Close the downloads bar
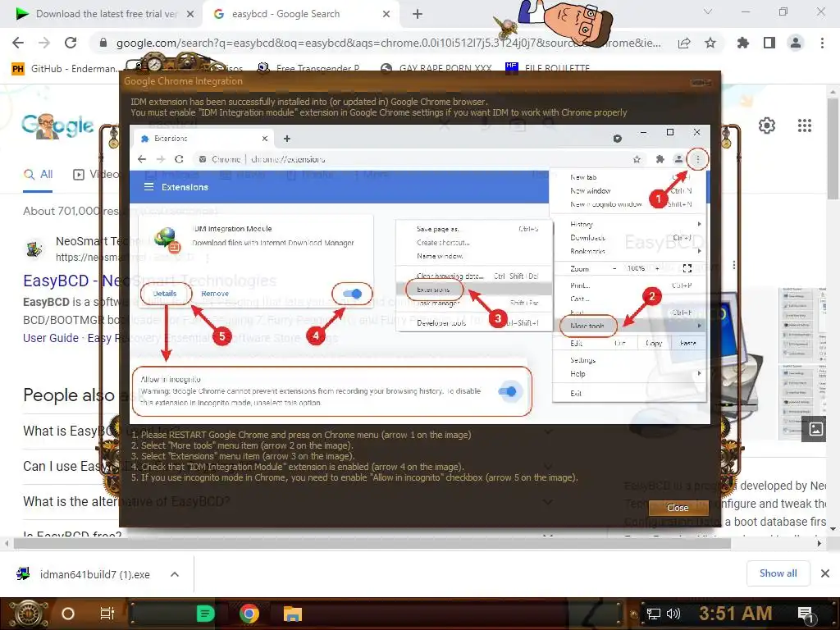 coord(825,573)
